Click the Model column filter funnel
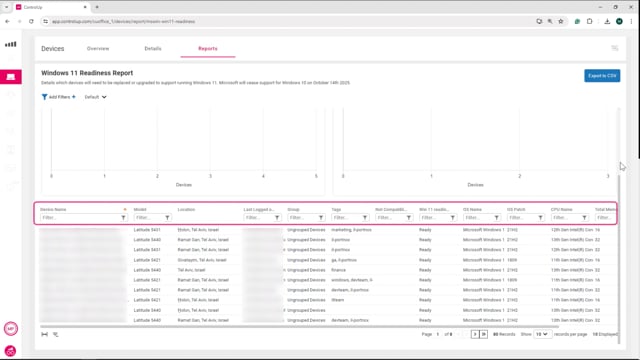The height and width of the screenshot is (360, 640). (167, 218)
